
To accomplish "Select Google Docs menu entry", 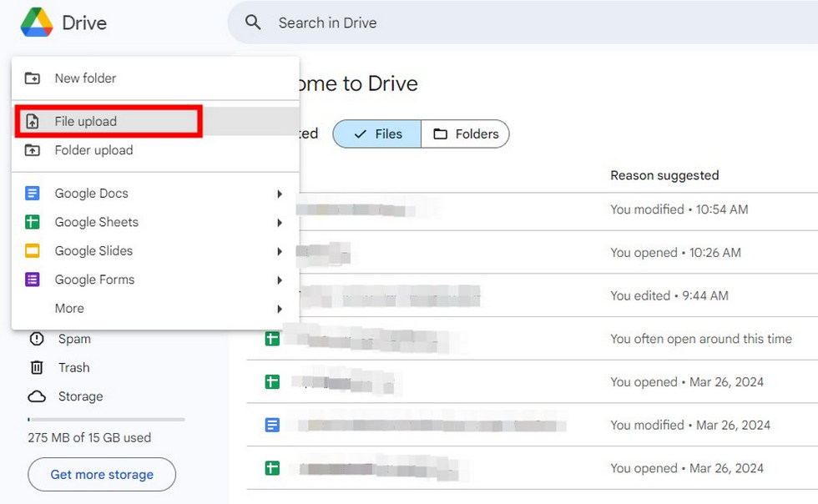I will pyautogui.click(x=155, y=194).
